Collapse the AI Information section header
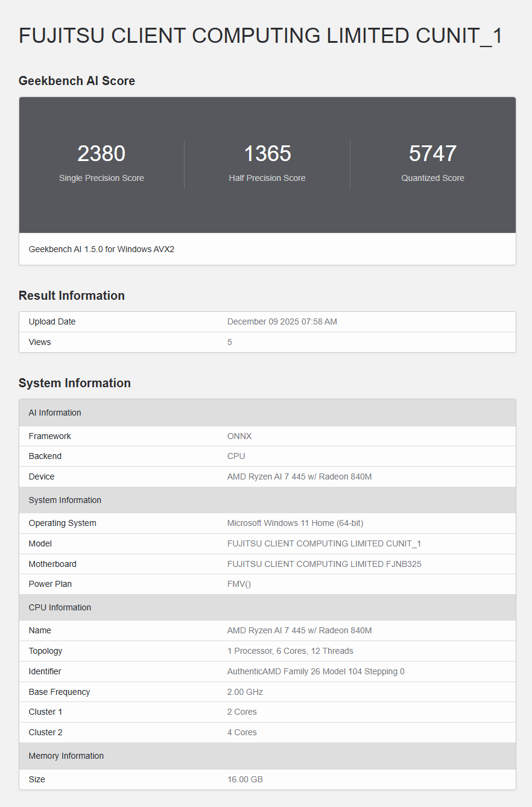 55,413
